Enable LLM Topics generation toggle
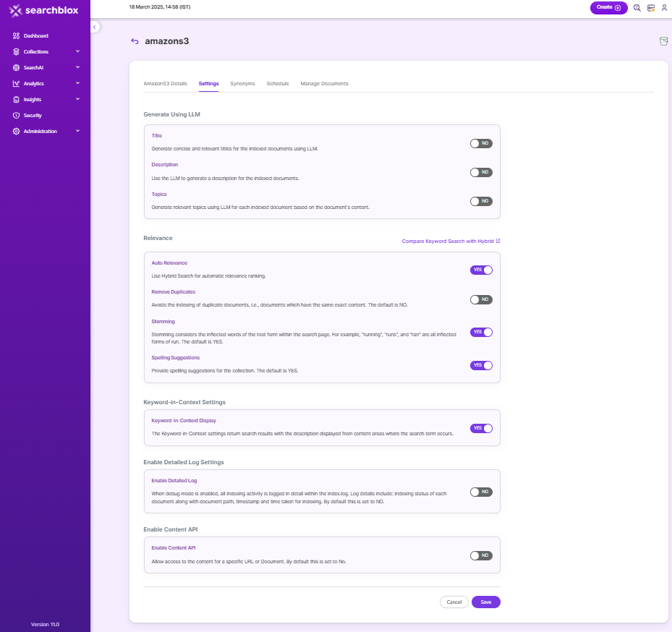 click(481, 201)
